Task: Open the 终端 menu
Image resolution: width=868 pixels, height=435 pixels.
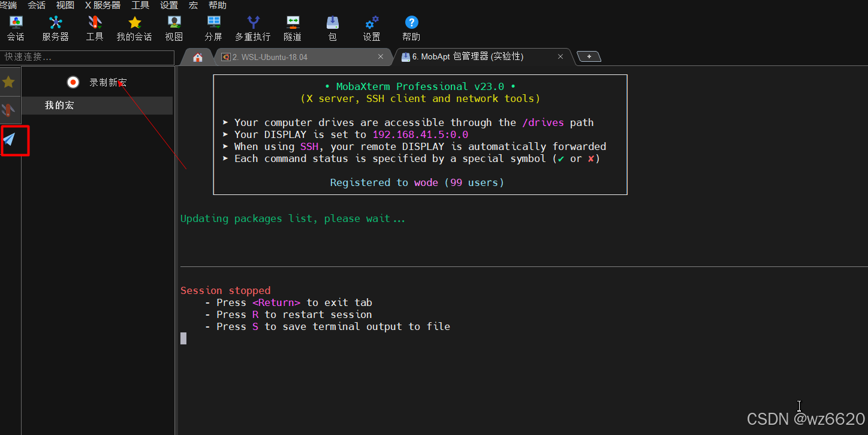Action: coord(8,5)
